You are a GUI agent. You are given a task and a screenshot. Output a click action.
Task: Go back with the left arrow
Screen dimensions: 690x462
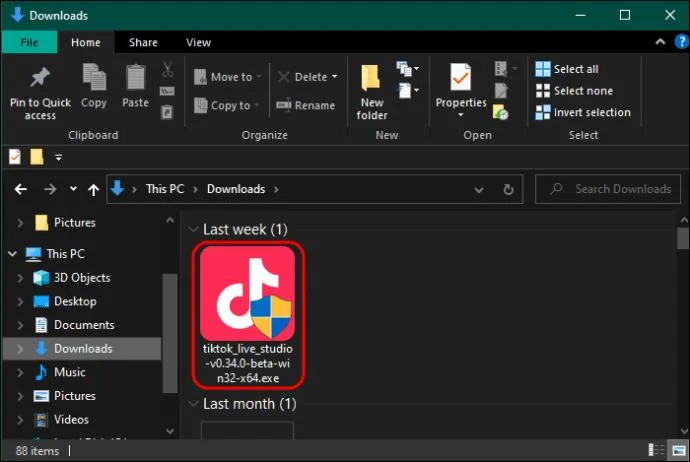pos(21,189)
